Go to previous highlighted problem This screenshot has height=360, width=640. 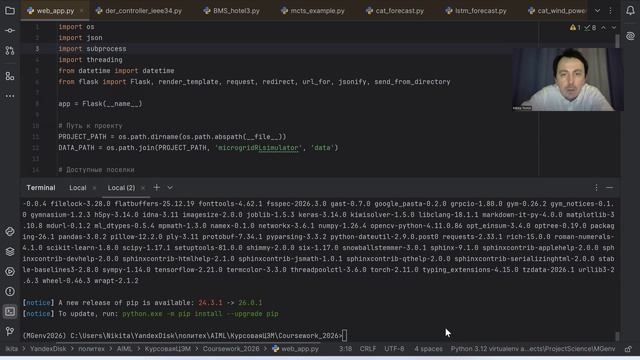603,28
